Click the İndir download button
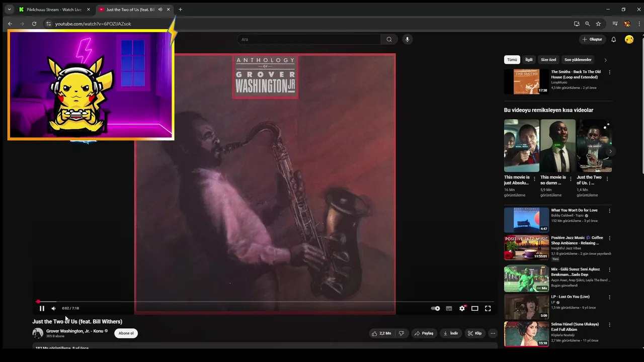 pyautogui.click(x=450, y=333)
